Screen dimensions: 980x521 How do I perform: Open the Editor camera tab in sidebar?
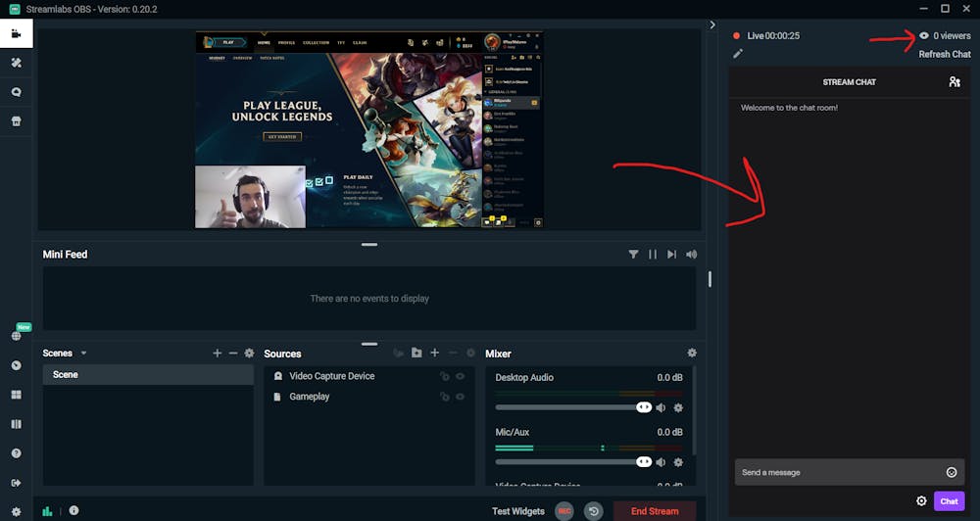point(17,33)
